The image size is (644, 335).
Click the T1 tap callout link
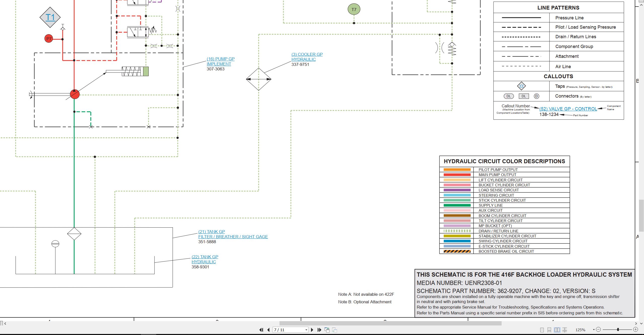point(50,17)
